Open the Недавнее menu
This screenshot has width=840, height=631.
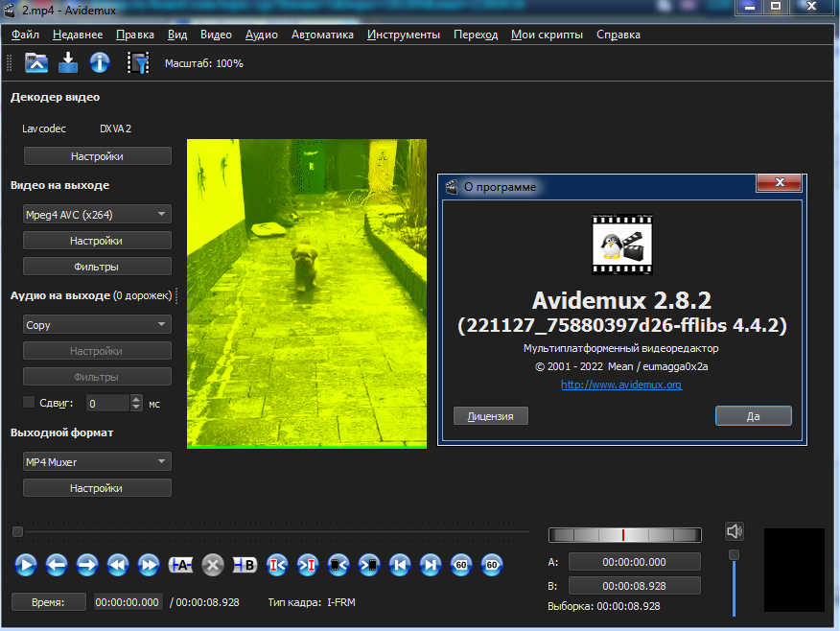[x=78, y=35]
